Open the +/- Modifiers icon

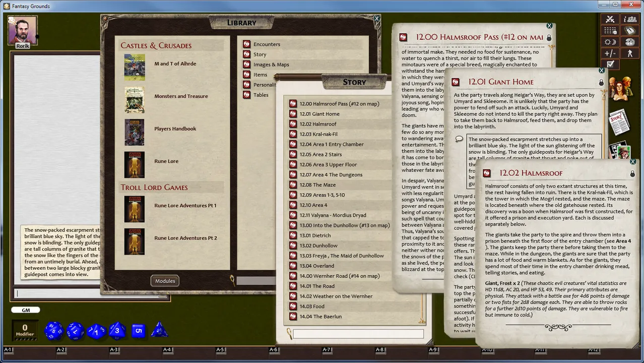click(610, 53)
